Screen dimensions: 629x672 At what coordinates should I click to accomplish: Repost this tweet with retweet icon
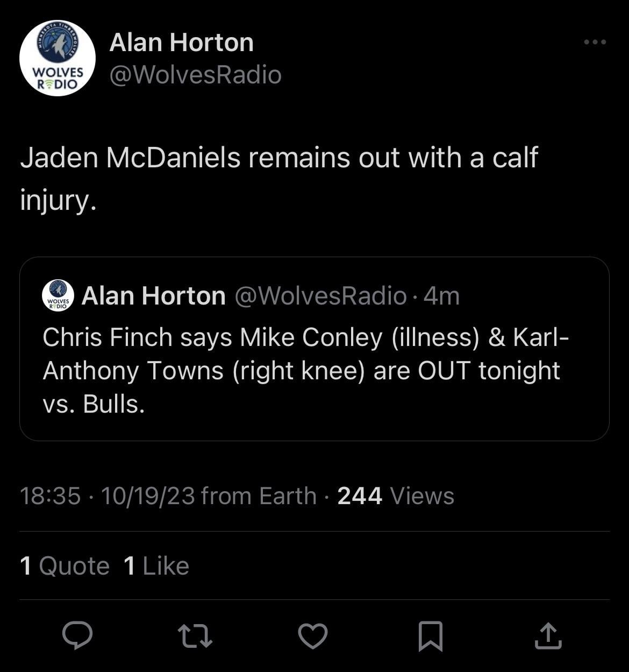[195, 636]
